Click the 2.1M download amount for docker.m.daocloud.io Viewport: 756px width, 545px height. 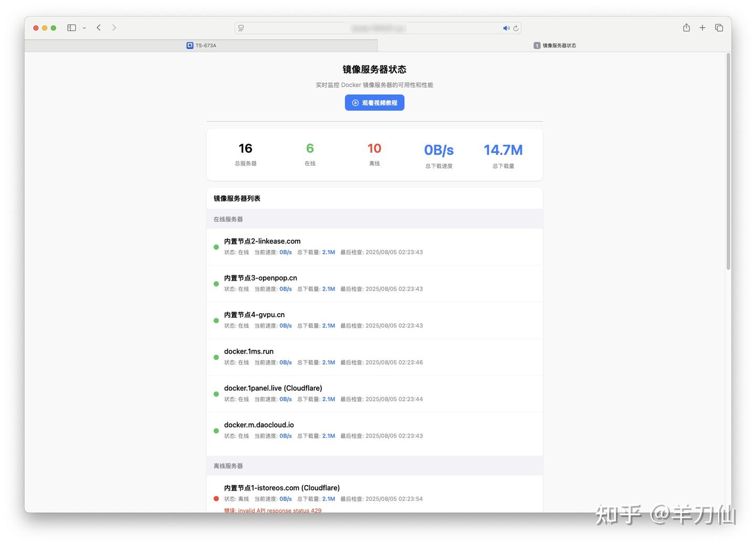click(x=329, y=435)
